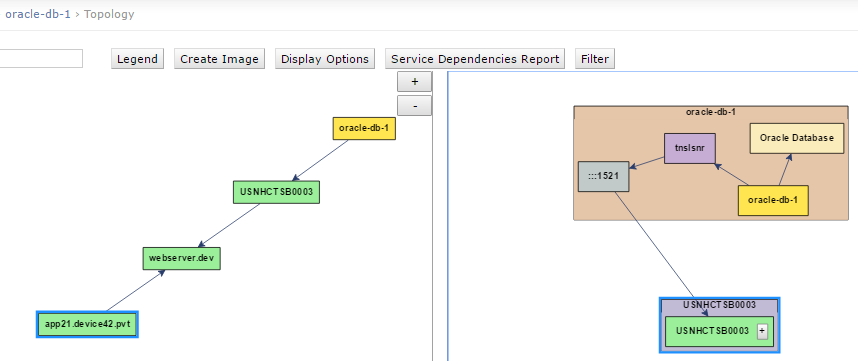Expand the USNHCTSB0003 node plus icon
The width and height of the screenshot is (858, 361).
[762, 331]
